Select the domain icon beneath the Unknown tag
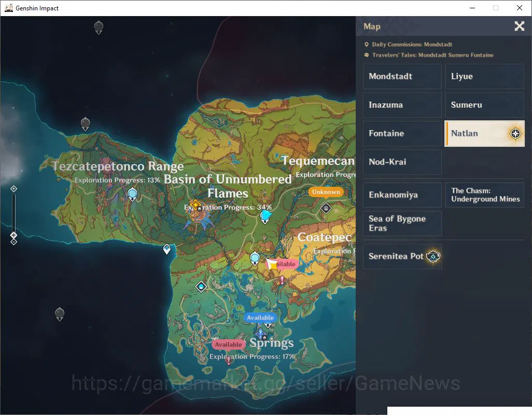Image resolution: width=532 pixels, height=415 pixels. tap(326, 208)
